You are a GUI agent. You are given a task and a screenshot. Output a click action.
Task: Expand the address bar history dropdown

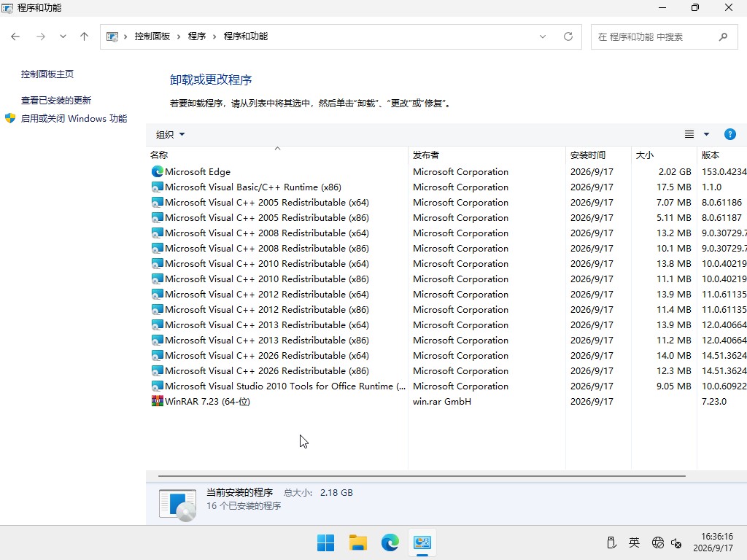(x=543, y=36)
